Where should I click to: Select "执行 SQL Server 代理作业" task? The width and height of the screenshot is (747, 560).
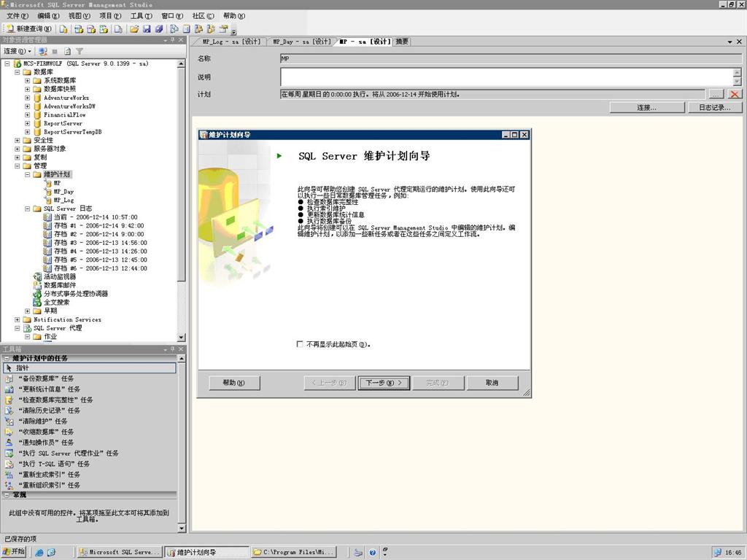point(68,454)
